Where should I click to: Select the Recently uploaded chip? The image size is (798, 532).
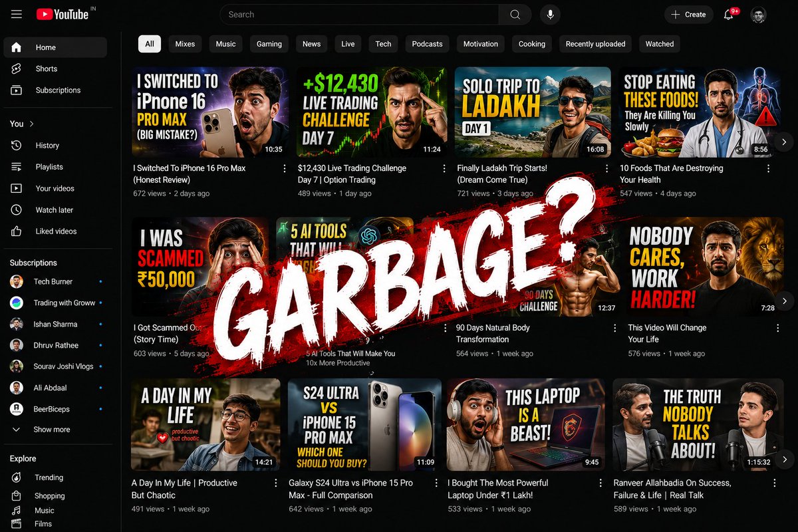click(595, 44)
